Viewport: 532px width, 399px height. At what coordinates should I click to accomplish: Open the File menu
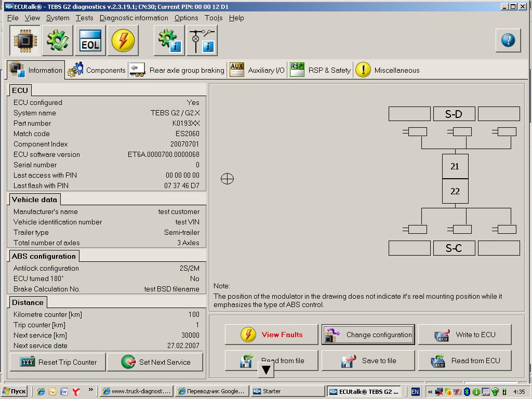pos(12,18)
